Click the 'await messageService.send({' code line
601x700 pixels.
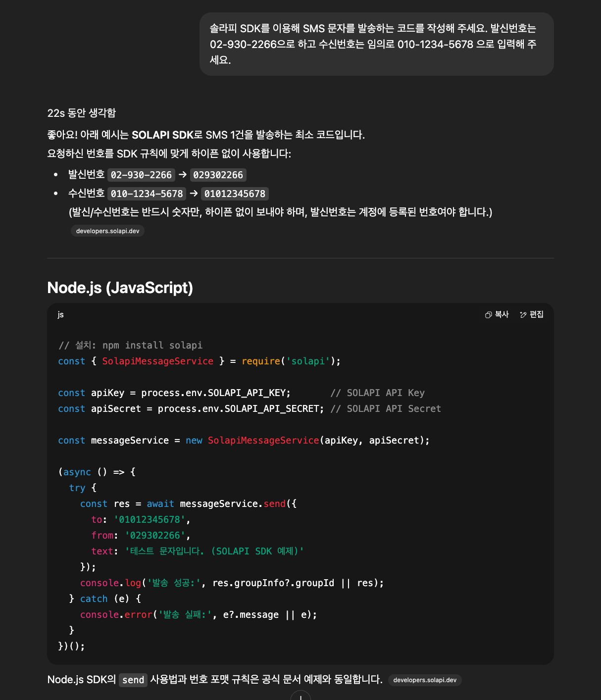pos(188,503)
